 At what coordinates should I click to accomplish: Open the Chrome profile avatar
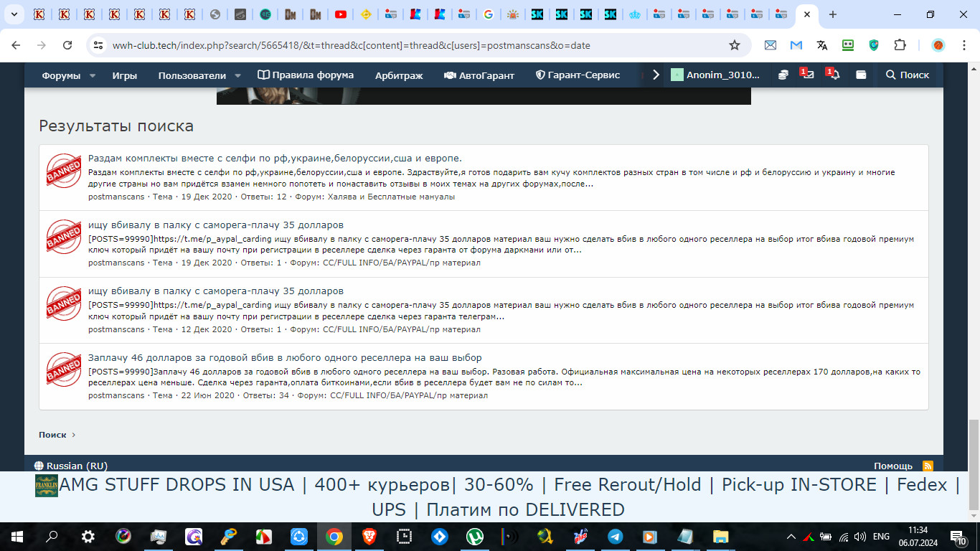pyautogui.click(x=938, y=45)
